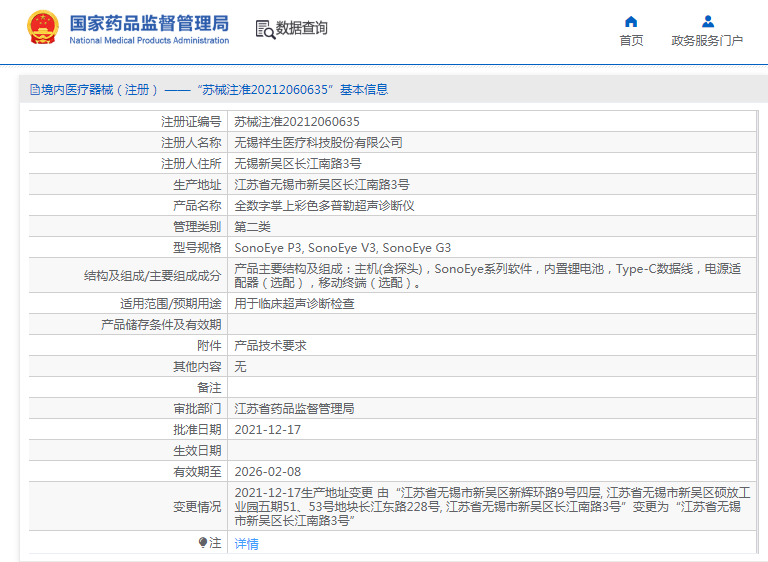Image resolution: width=768 pixels, height=562 pixels.
Task: Select the value 用于临床超声诊断检查
Action: click(294, 304)
